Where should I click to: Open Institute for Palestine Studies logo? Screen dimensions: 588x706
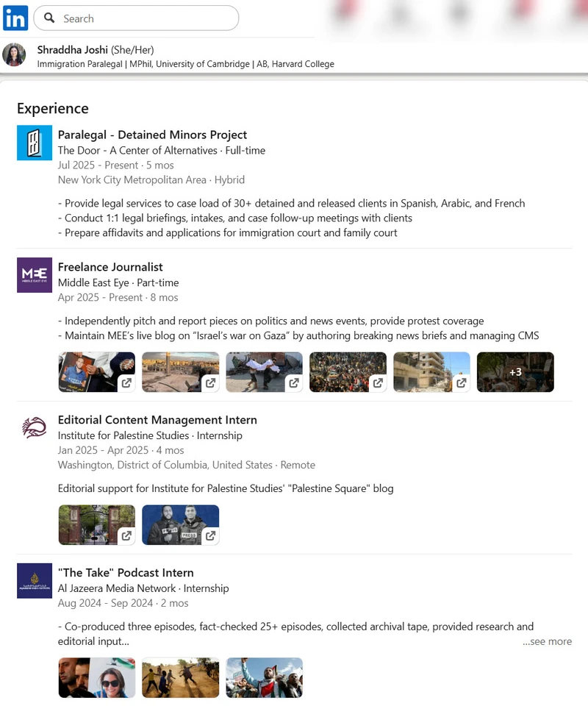(35, 428)
